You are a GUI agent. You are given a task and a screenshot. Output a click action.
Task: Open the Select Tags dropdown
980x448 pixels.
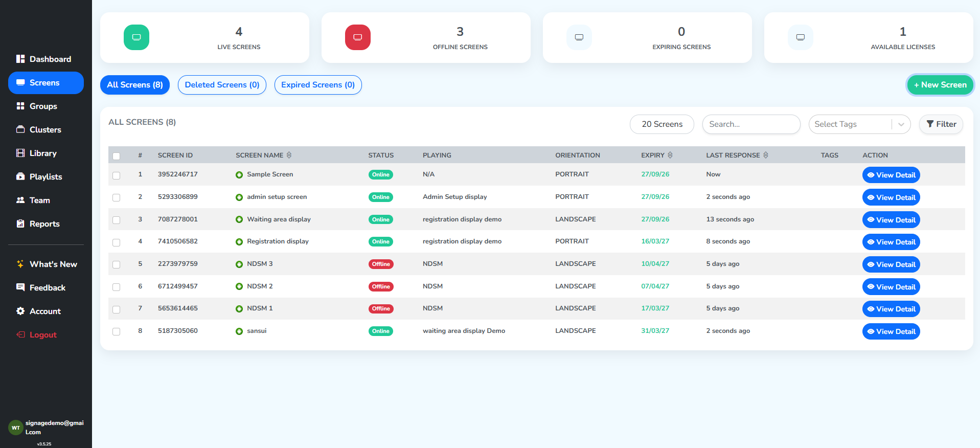pyautogui.click(x=859, y=124)
